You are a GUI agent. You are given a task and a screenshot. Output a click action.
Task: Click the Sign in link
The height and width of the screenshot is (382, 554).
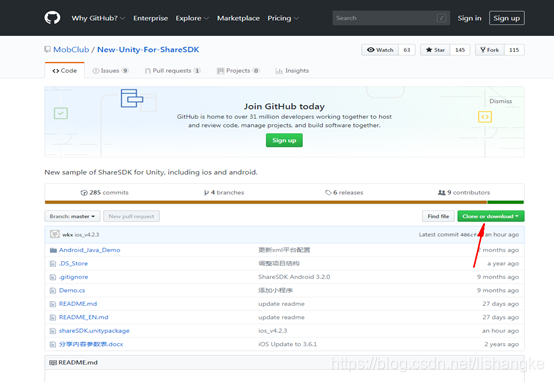(x=469, y=18)
